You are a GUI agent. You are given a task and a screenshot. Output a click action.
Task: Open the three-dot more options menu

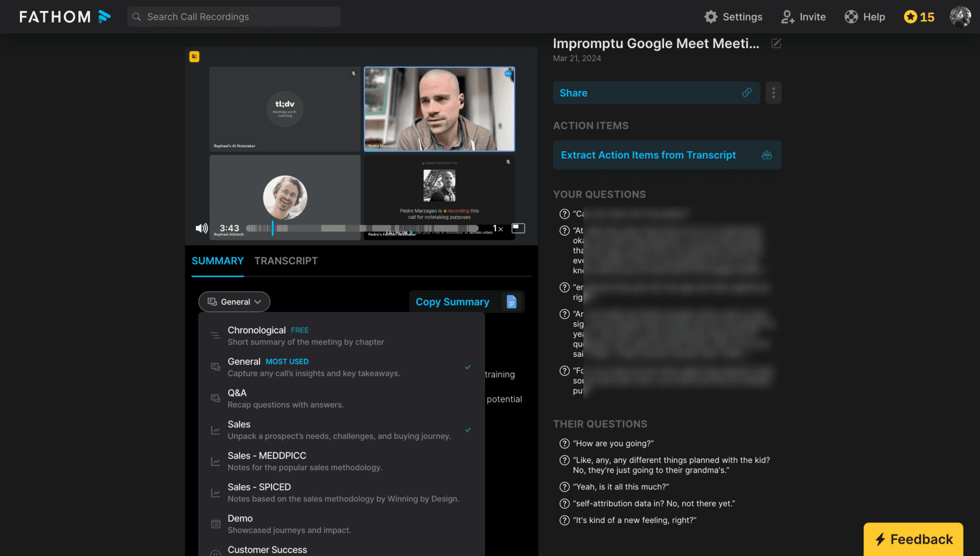[773, 93]
